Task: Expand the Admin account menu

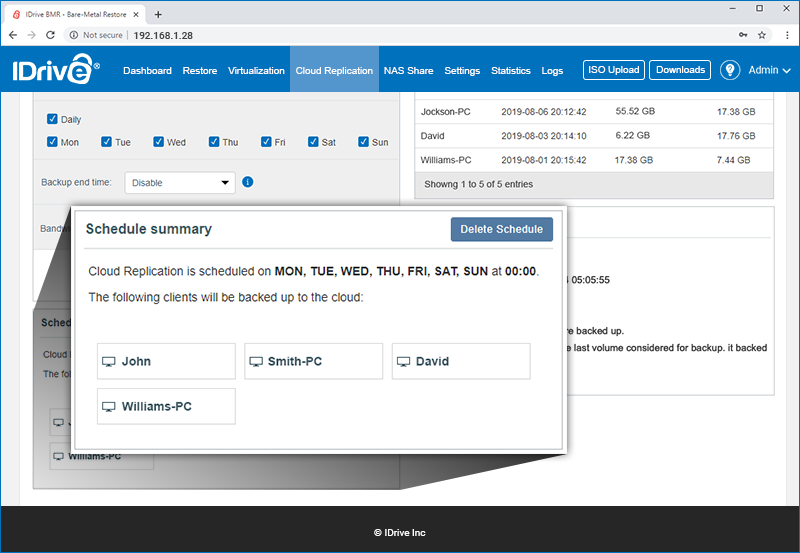Action: pos(769,70)
